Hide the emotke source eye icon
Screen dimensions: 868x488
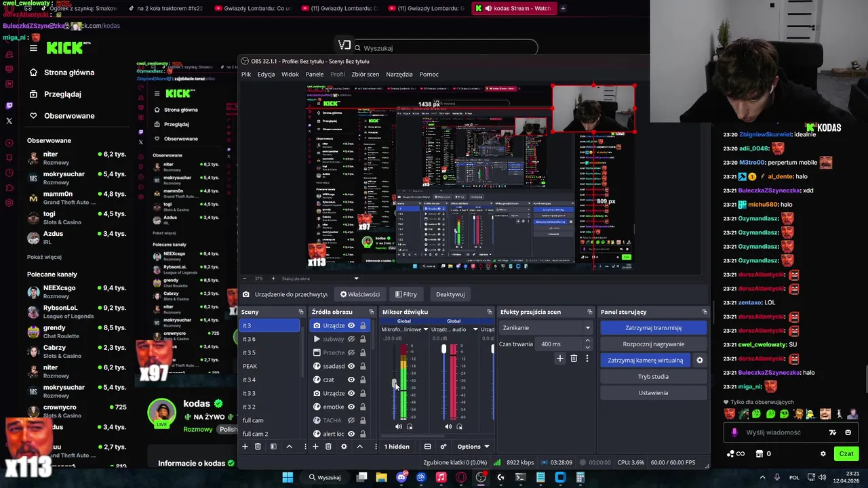tap(351, 407)
